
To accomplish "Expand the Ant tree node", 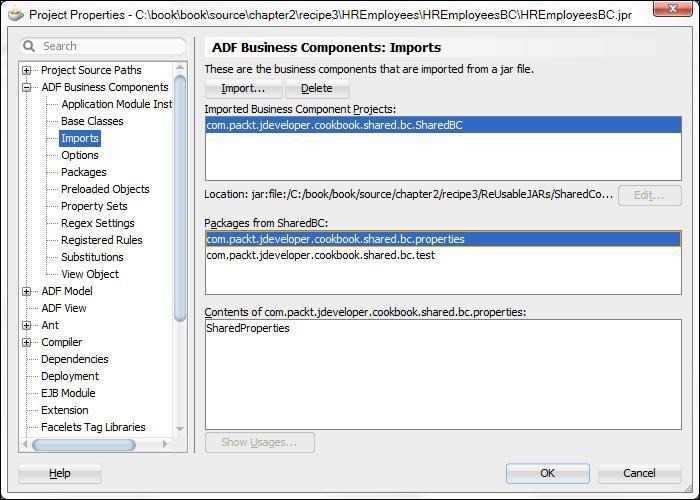I will click(x=27, y=325).
